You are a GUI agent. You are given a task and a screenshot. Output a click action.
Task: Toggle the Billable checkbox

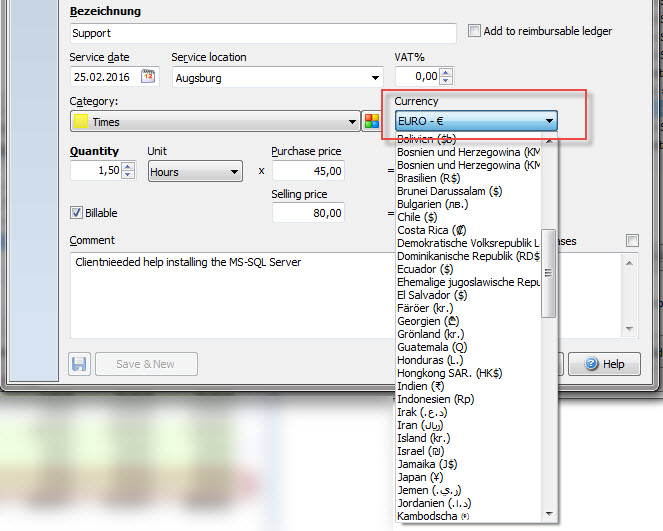(x=77, y=213)
